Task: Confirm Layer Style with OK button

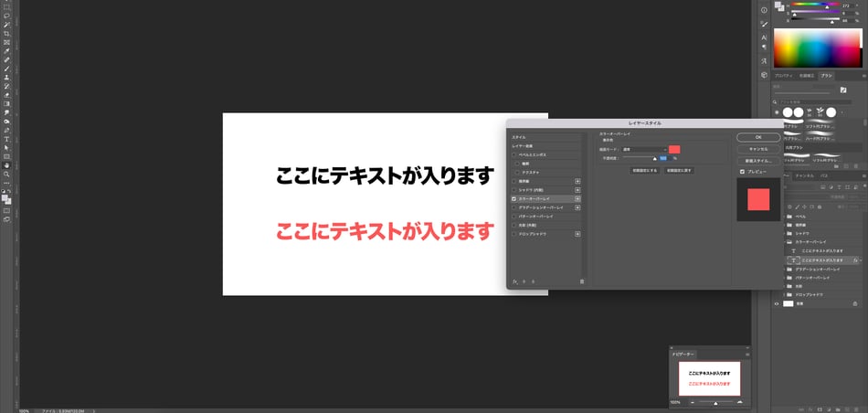Action: click(x=758, y=137)
